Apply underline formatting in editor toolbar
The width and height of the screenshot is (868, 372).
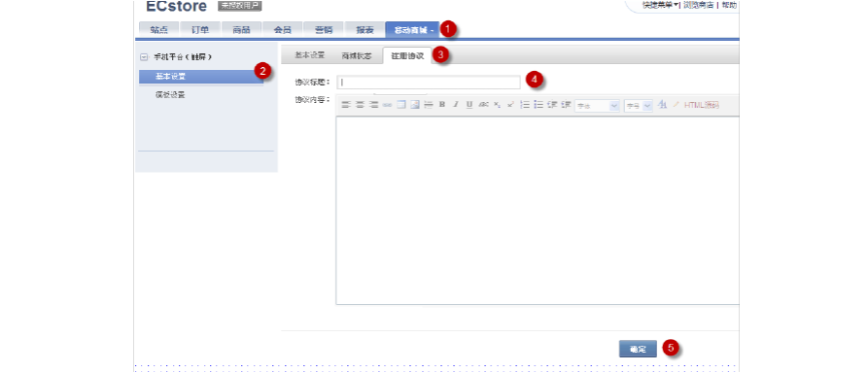[469, 105]
